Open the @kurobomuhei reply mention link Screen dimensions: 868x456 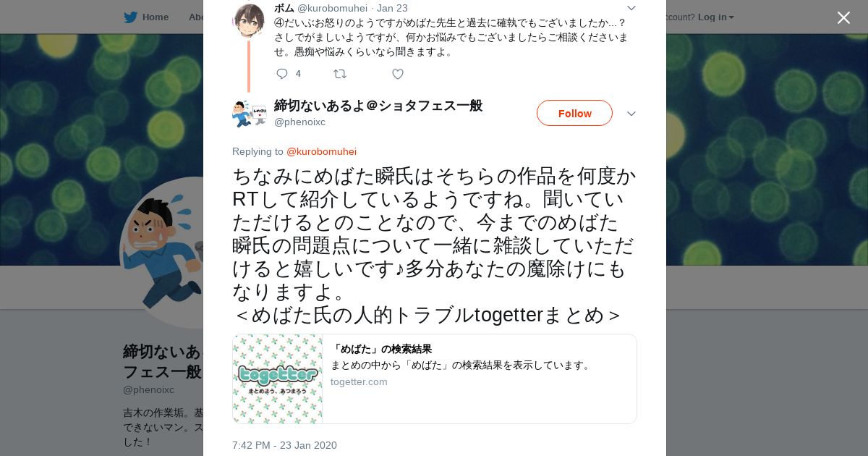(321, 151)
